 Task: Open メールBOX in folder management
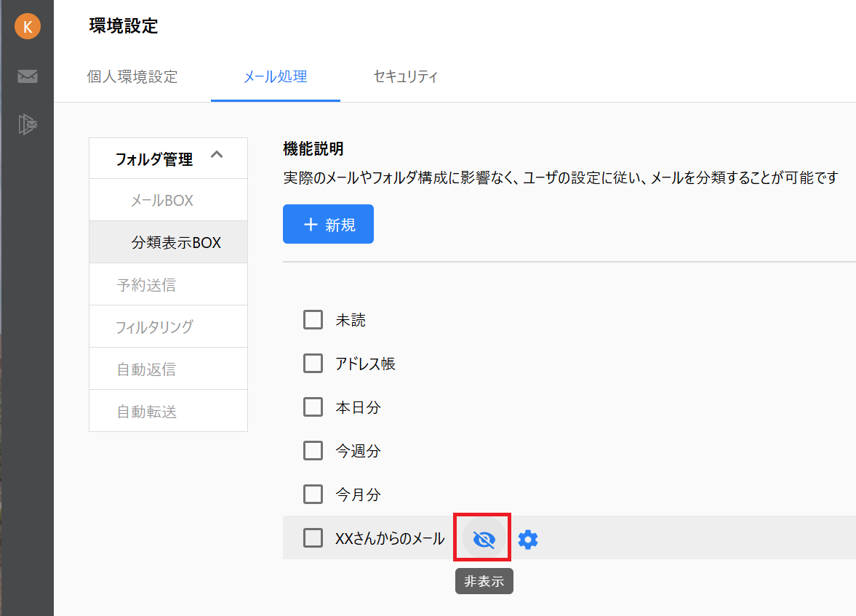[168, 200]
